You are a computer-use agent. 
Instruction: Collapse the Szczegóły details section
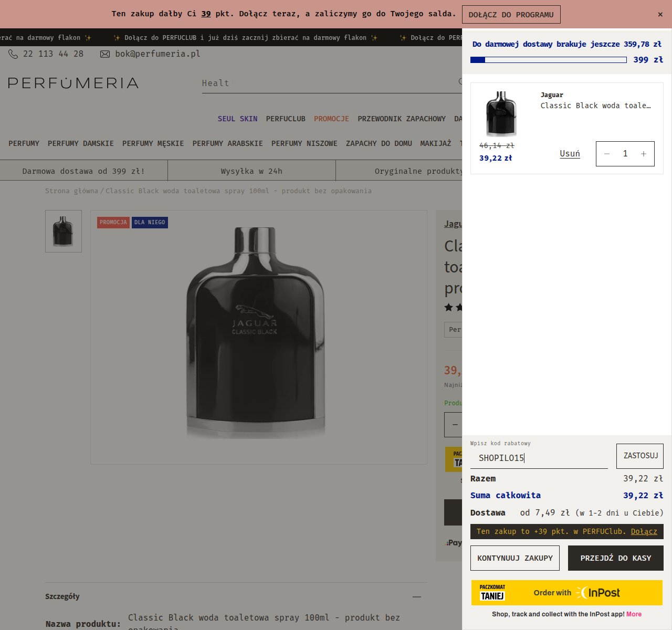417,597
